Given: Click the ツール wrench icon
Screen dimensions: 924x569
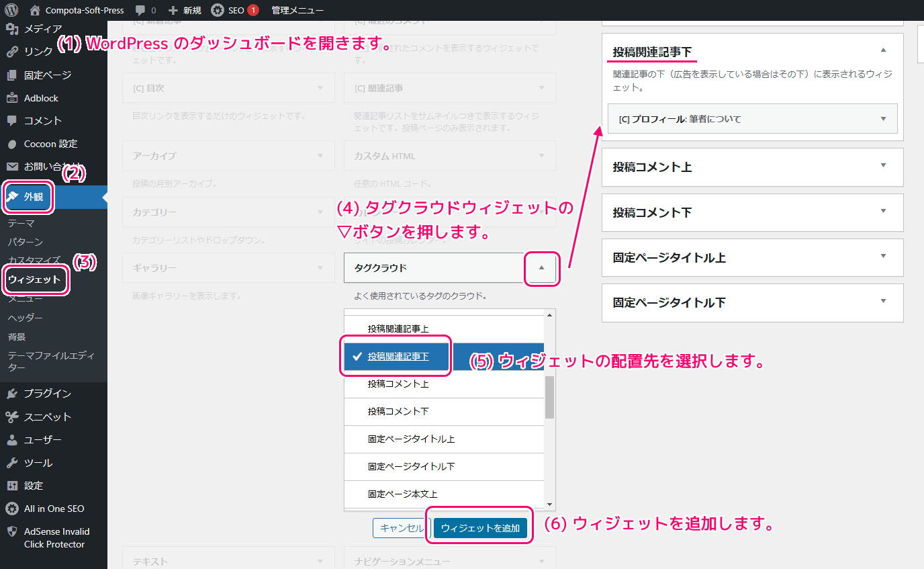Looking at the screenshot, I should click(x=12, y=463).
